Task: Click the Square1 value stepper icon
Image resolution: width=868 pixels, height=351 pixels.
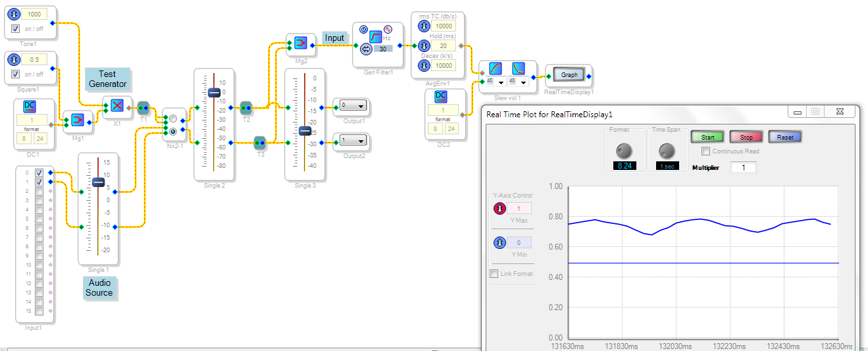Action: (14, 59)
